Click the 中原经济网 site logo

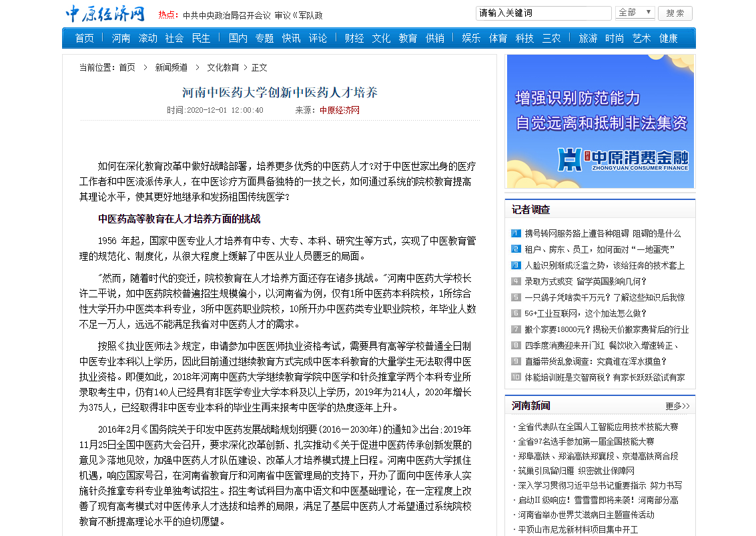105,13
